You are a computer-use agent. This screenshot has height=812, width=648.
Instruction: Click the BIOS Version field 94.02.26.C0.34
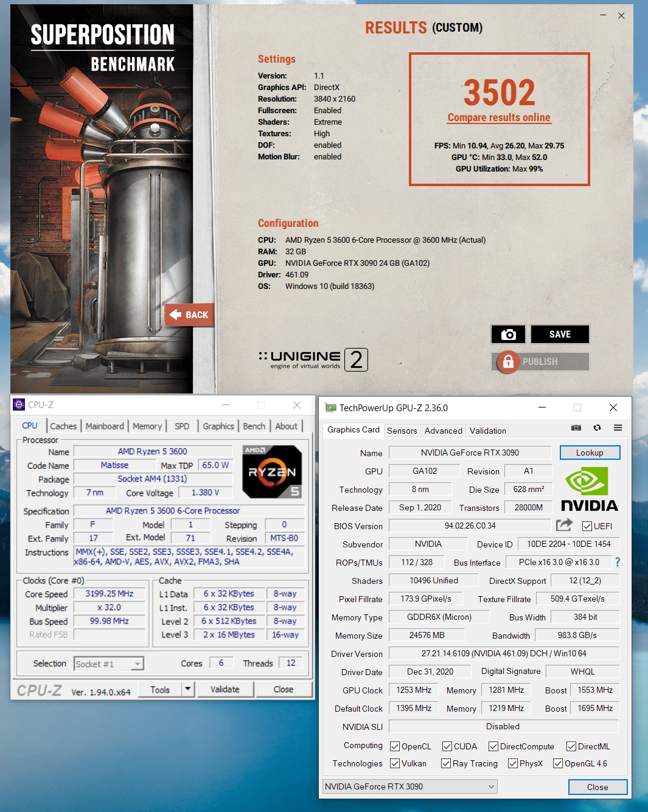pos(470,526)
